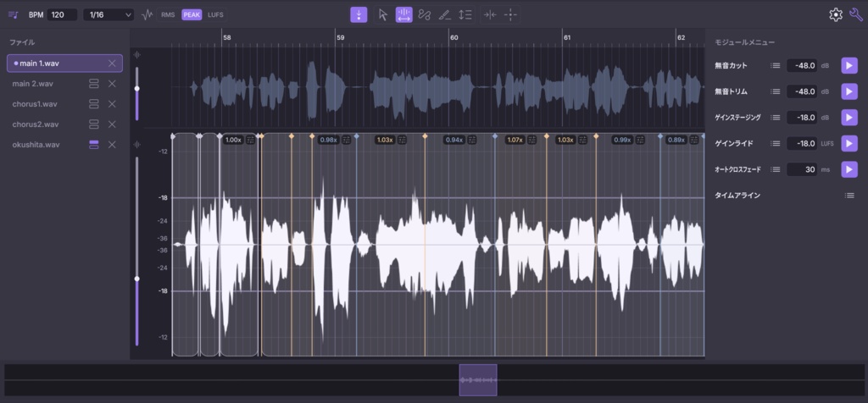Run the オートクロスフェード play button
The height and width of the screenshot is (403, 868).
pos(849,169)
